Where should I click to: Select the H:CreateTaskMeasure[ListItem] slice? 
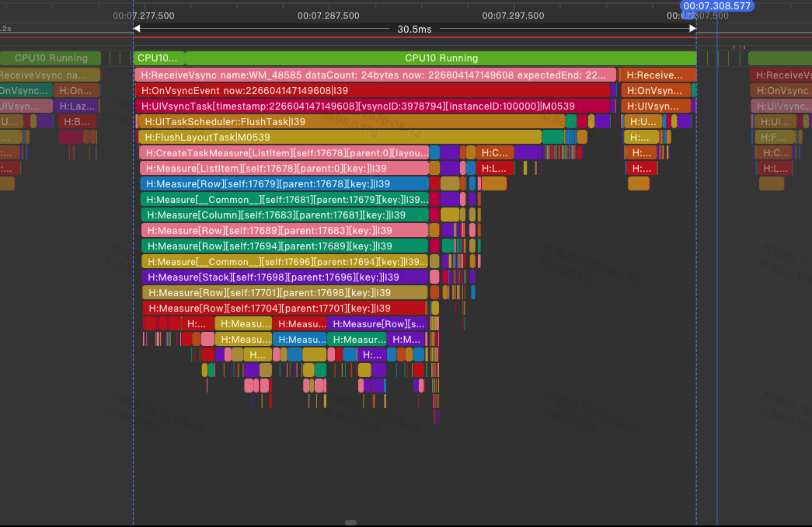pos(284,152)
